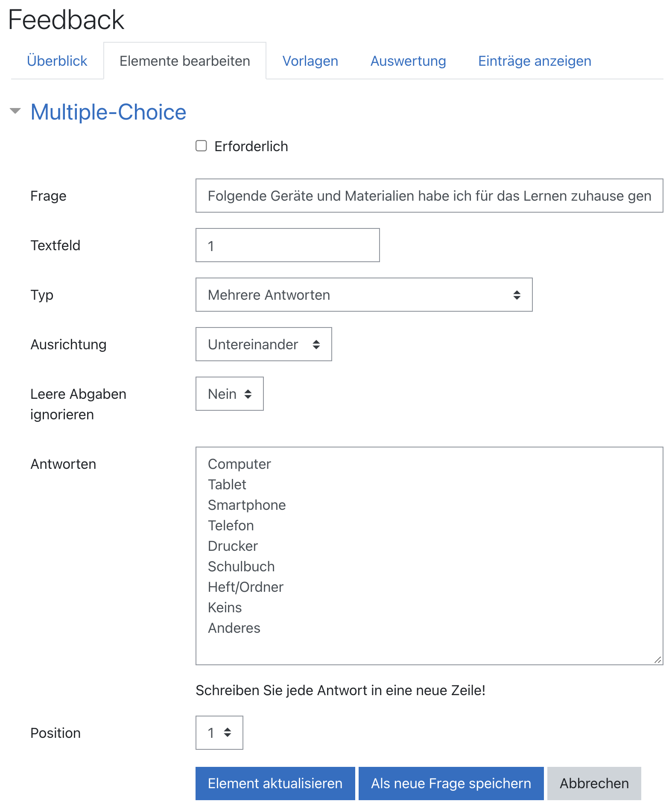Viewport: 672px width, 807px height.
Task: Click into the Frage text field
Action: [x=429, y=196]
